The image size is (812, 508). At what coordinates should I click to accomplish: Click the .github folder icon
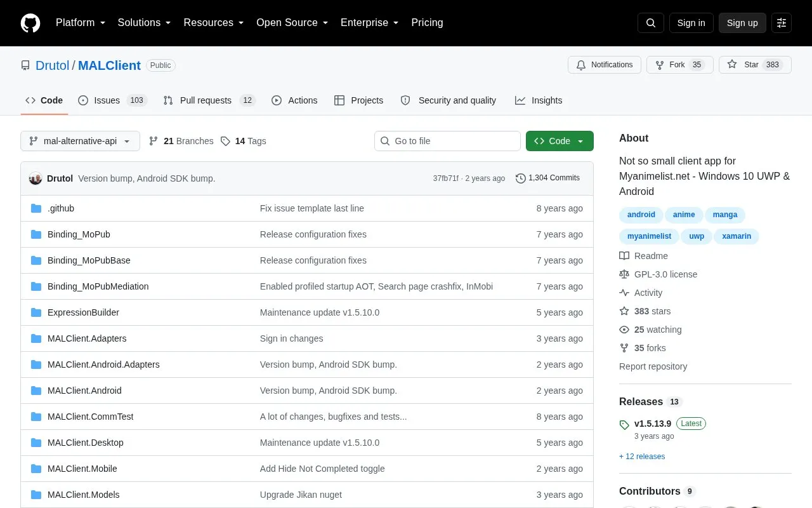[36, 208]
